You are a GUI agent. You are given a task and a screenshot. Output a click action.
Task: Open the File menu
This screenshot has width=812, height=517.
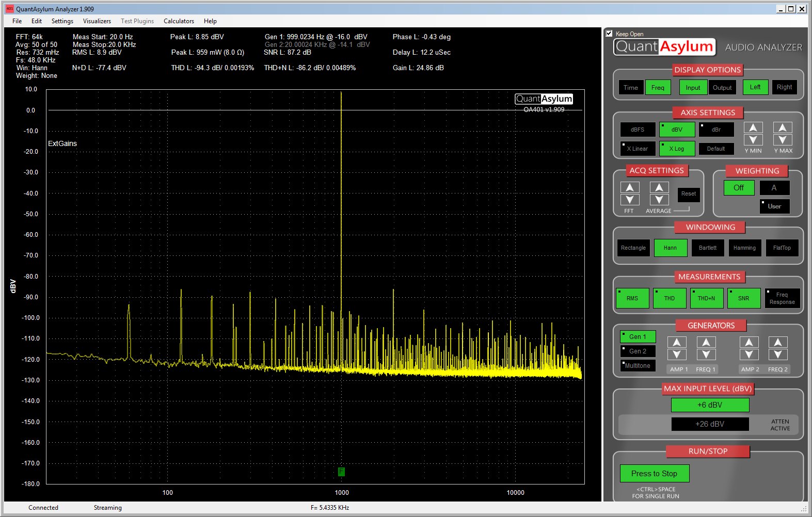click(17, 21)
